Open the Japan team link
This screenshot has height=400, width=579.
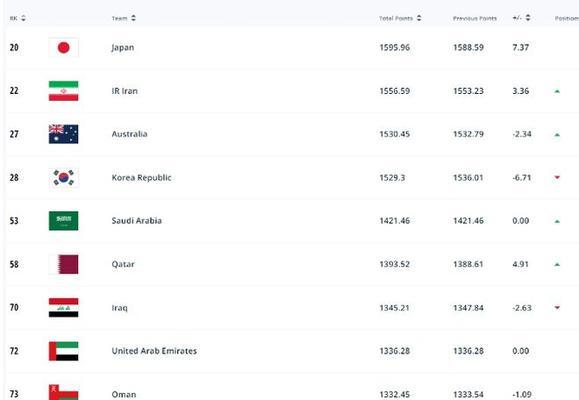point(123,48)
